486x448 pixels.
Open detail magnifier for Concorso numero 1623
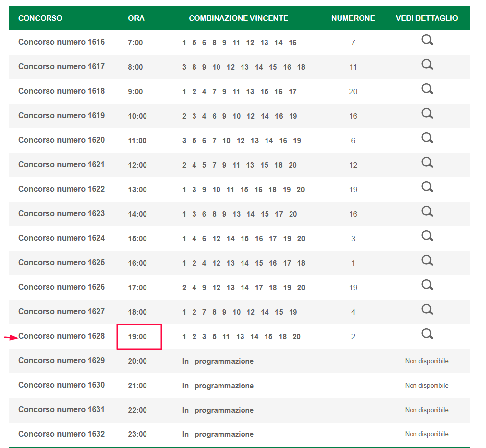pos(427,211)
